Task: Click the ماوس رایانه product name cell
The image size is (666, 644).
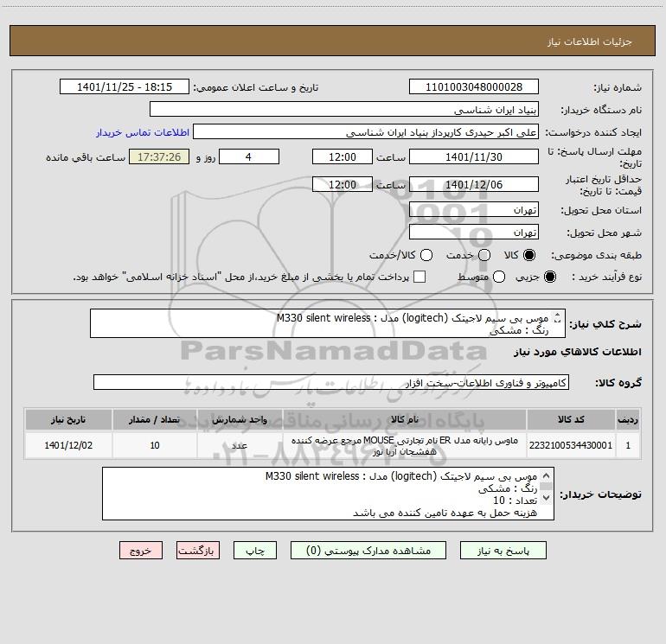Action: [x=405, y=445]
